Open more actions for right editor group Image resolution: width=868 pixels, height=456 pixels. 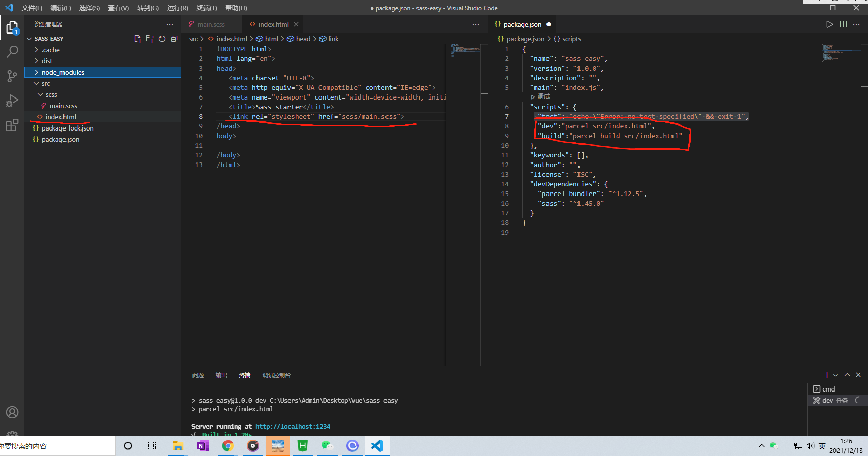click(x=856, y=24)
